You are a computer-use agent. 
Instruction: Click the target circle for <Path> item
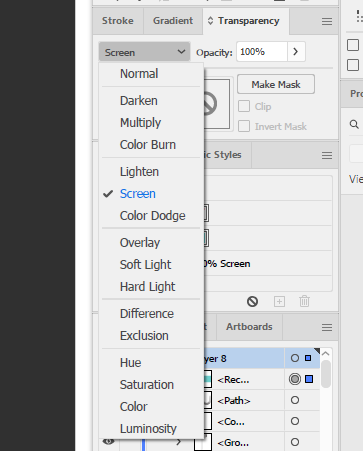pyautogui.click(x=295, y=400)
